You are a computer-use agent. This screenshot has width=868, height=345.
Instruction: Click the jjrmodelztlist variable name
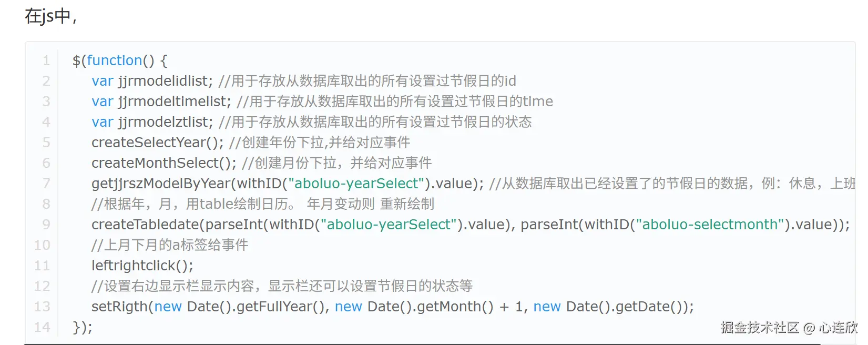coord(164,122)
